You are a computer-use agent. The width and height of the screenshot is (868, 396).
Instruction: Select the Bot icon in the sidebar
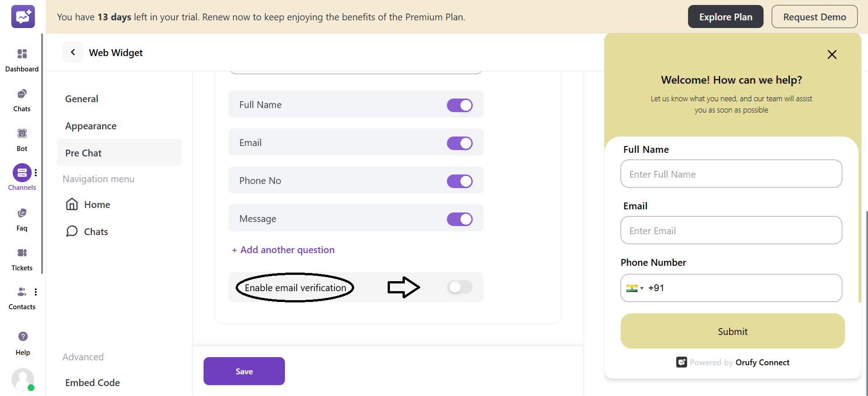[x=22, y=138]
